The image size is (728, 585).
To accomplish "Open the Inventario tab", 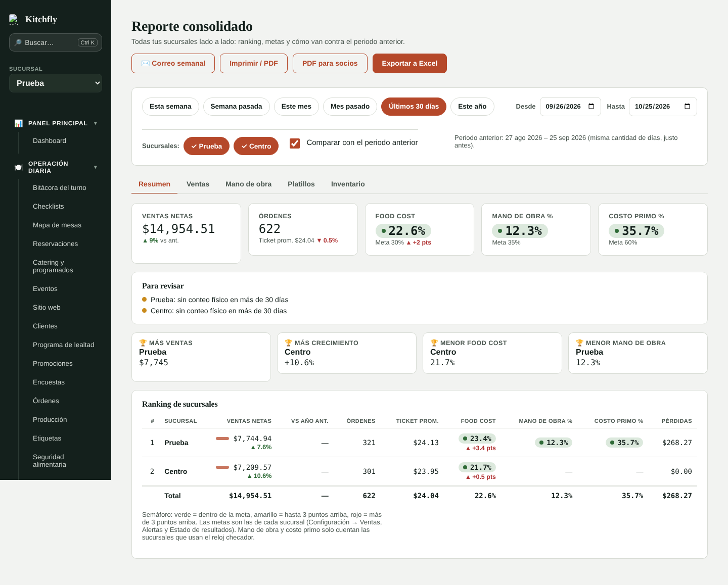I will (x=348, y=184).
